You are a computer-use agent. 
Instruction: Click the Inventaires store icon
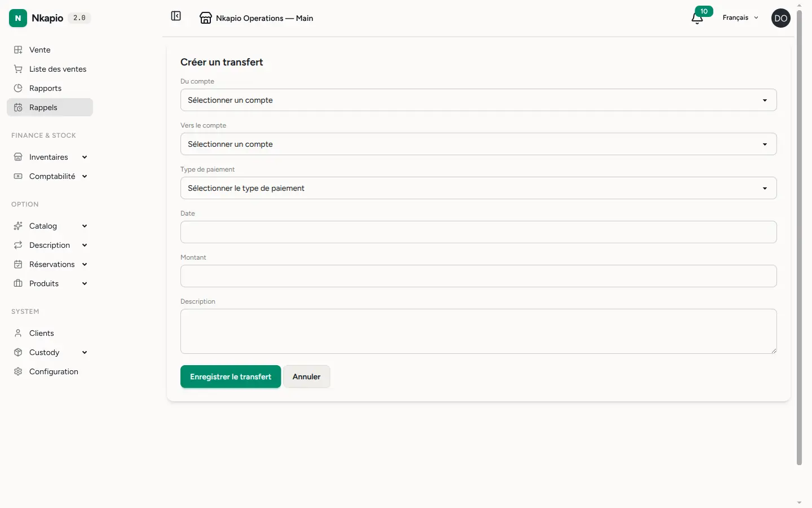click(18, 157)
